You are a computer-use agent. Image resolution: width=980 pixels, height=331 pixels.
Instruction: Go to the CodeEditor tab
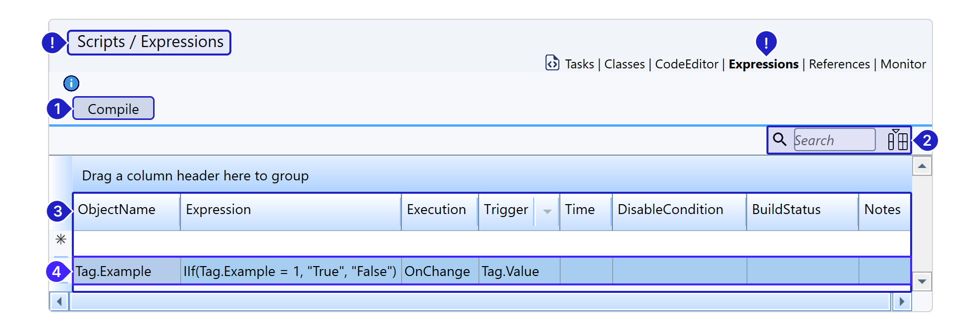pyautogui.click(x=686, y=64)
